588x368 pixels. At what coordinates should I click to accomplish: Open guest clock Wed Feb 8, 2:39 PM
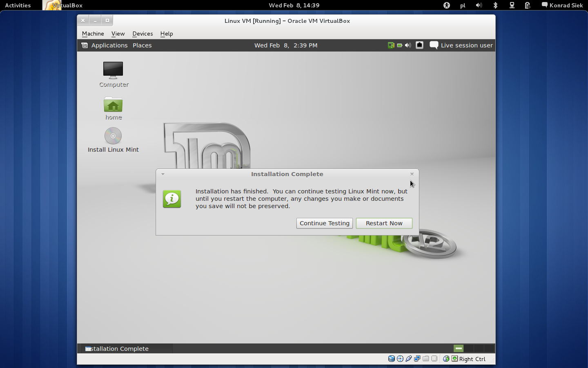coord(286,45)
